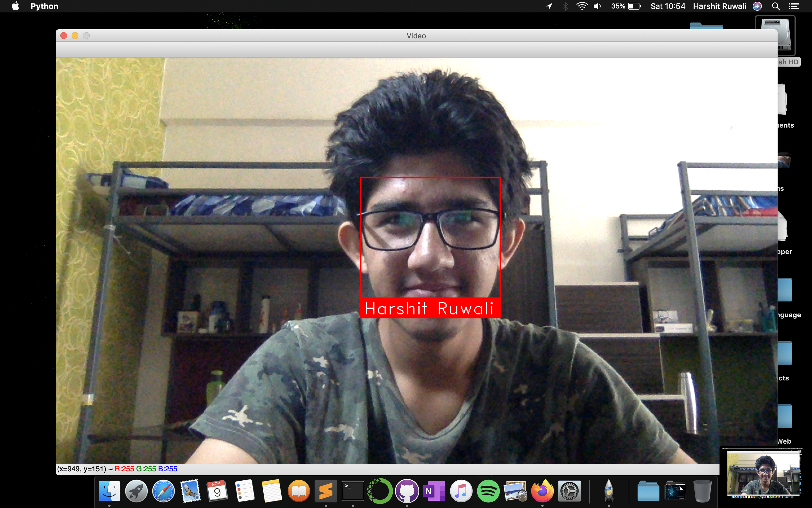Open the recent screenshots stack in dock

(676, 491)
